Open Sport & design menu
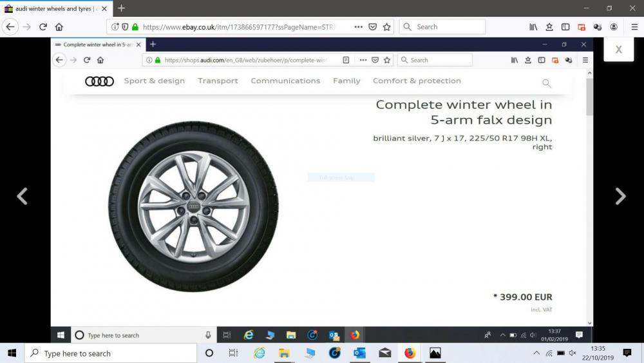 [x=155, y=81]
